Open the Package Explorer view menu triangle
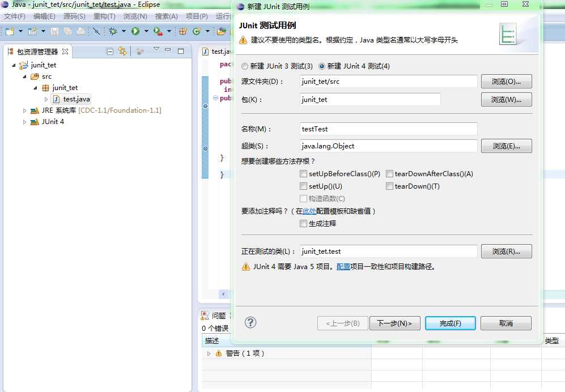This screenshot has height=392, width=565. pos(156,48)
